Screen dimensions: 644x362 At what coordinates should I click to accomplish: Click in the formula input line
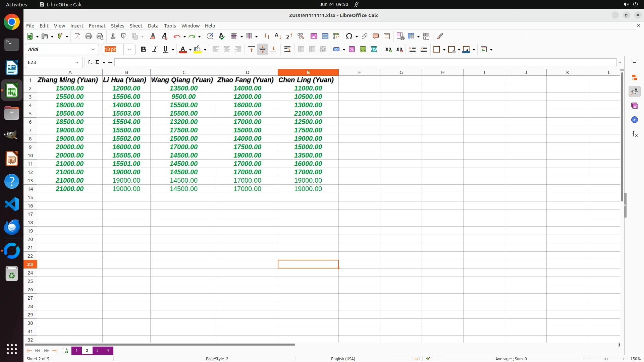pyautogui.click(x=365, y=62)
